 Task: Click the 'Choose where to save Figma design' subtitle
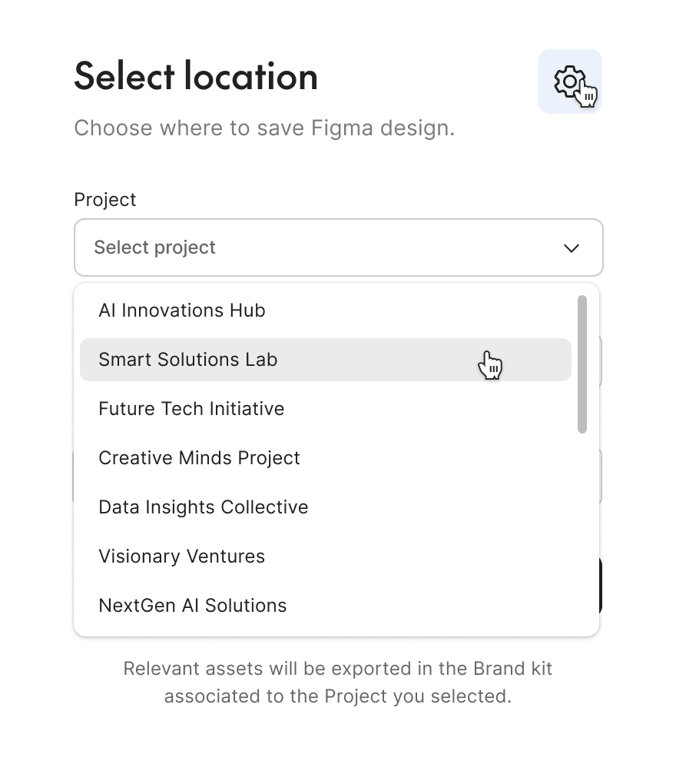[x=264, y=128]
